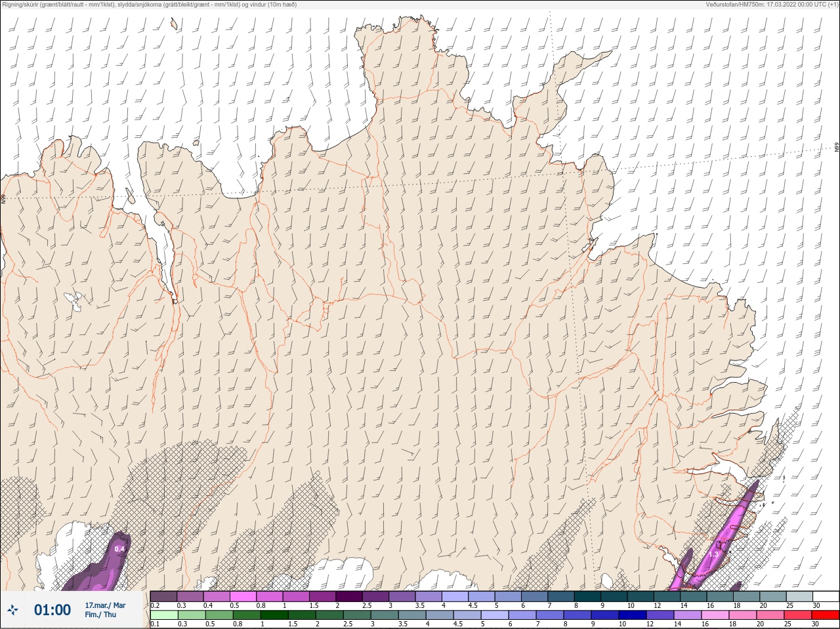Click the lower legend label 0.1

click(155, 624)
